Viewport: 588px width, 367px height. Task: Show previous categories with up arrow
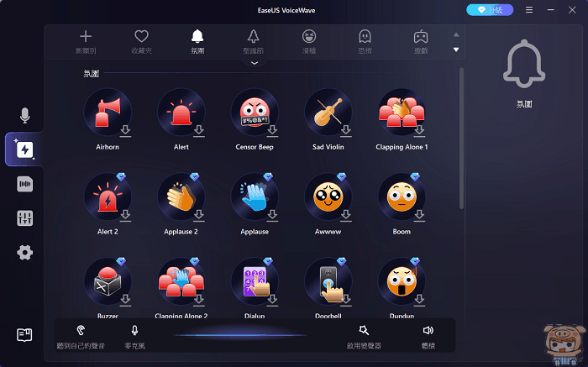[456, 34]
